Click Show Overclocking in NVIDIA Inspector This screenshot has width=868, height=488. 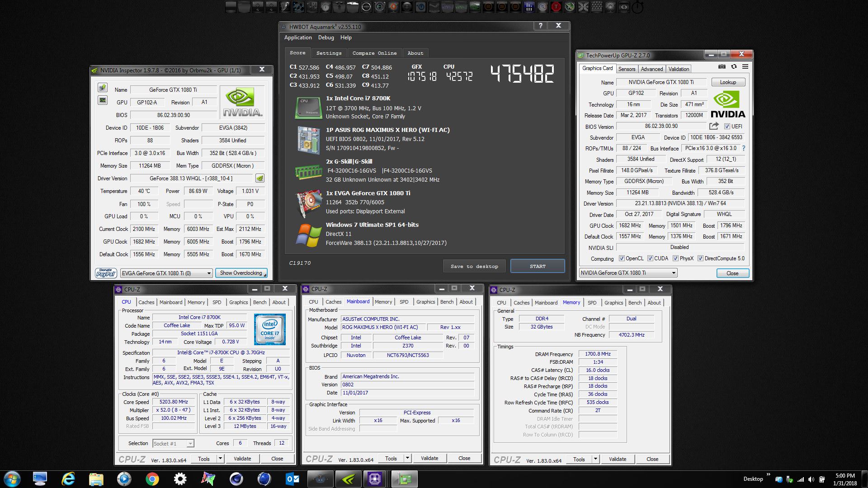pyautogui.click(x=241, y=273)
